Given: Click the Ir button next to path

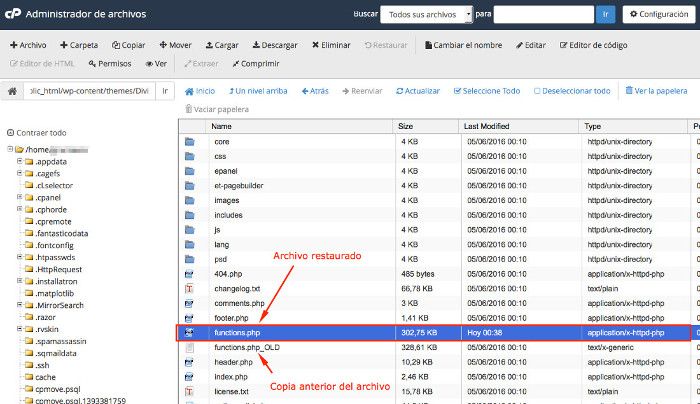Looking at the screenshot, I should pos(165,91).
